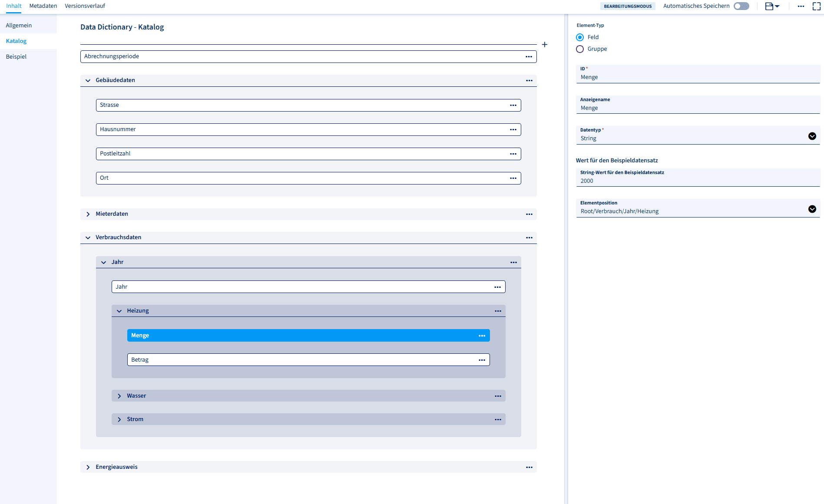Open options menu for Postleitzahl field
Image resolution: width=824 pixels, height=504 pixels.
coord(513,154)
